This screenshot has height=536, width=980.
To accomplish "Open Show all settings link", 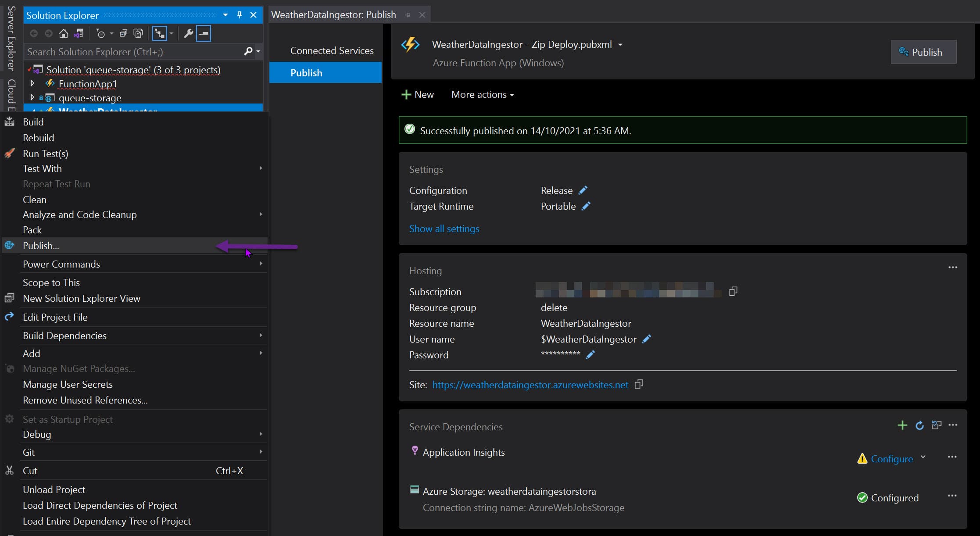I will tap(444, 229).
